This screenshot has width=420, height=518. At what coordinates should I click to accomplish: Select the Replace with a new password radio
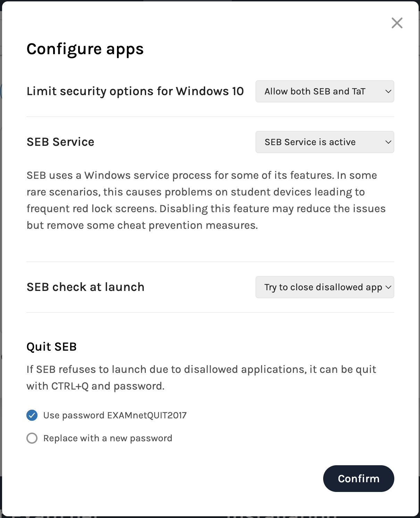click(32, 438)
